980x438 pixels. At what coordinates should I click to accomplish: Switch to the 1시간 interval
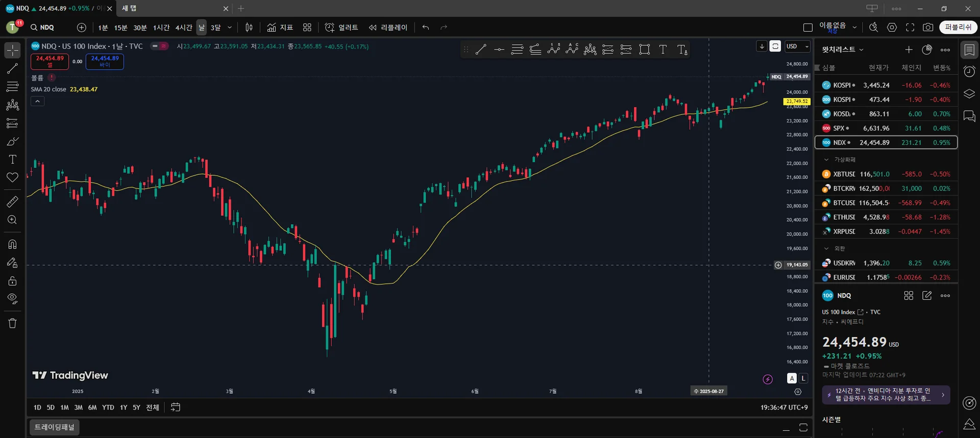(x=161, y=28)
